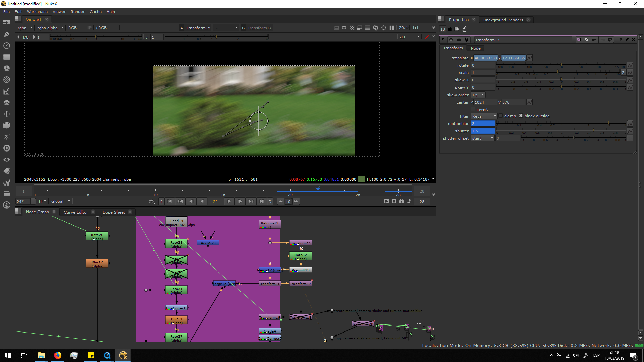Click the center-node-in-graph icon for Transform17
644x362 pixels.
(451, 40)
